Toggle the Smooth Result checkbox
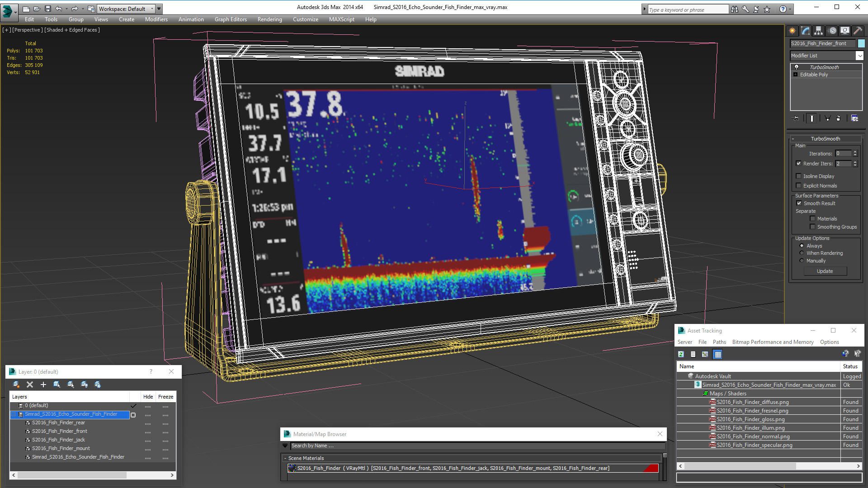Image resolution: width=868 pixels, height=488 pixels. tap(799, 203)
